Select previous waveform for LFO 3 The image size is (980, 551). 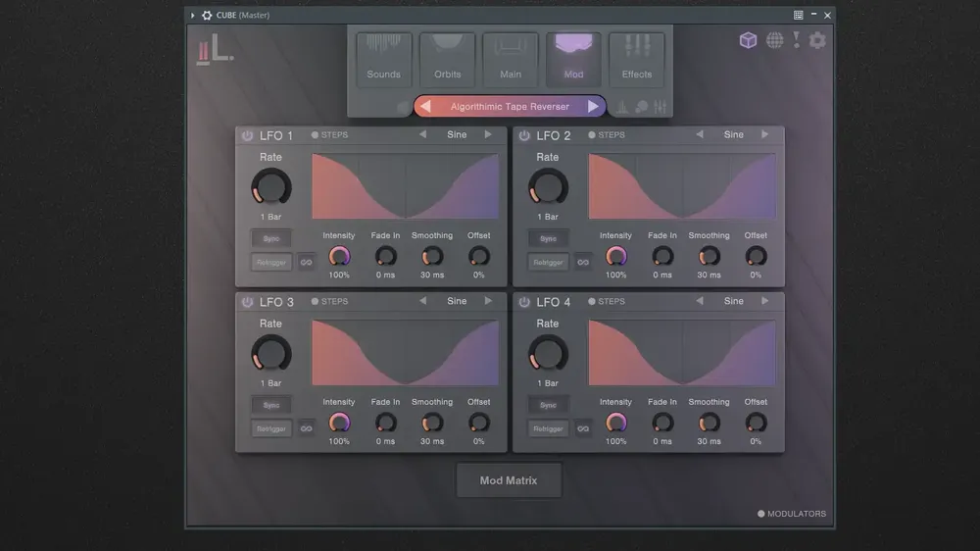(x=423, y=301)
